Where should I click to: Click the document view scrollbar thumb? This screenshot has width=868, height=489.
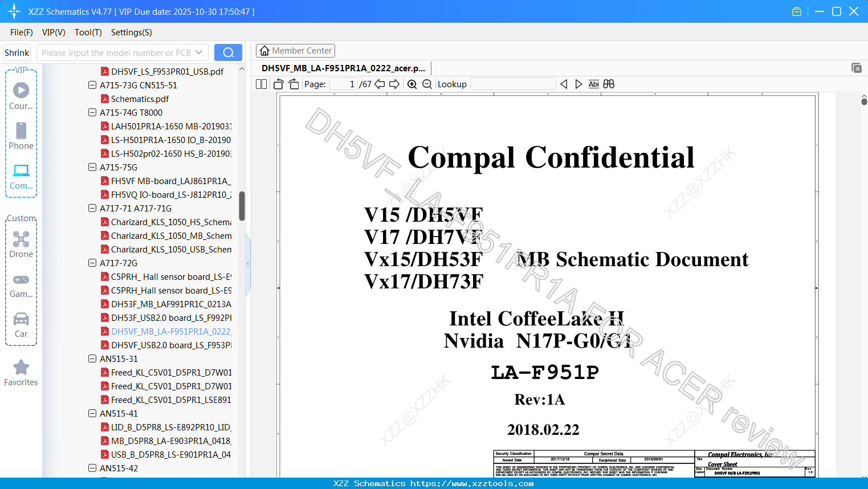(x=864, y=101)
